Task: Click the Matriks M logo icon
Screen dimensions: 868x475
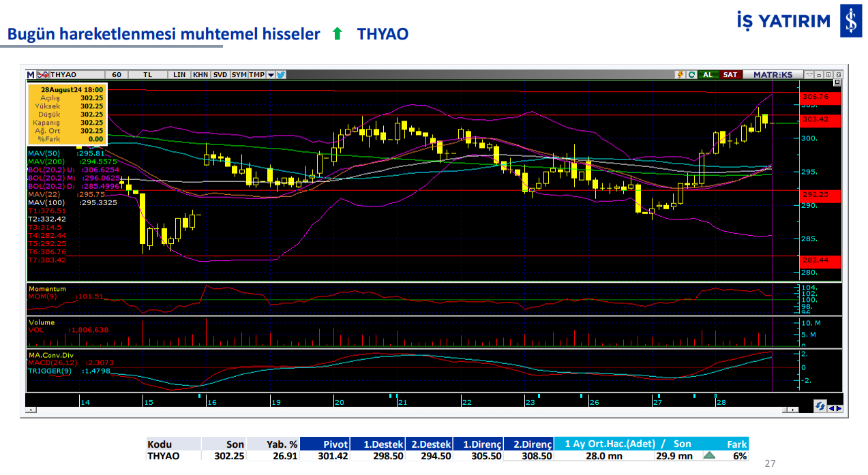Action: click(31, 74)
